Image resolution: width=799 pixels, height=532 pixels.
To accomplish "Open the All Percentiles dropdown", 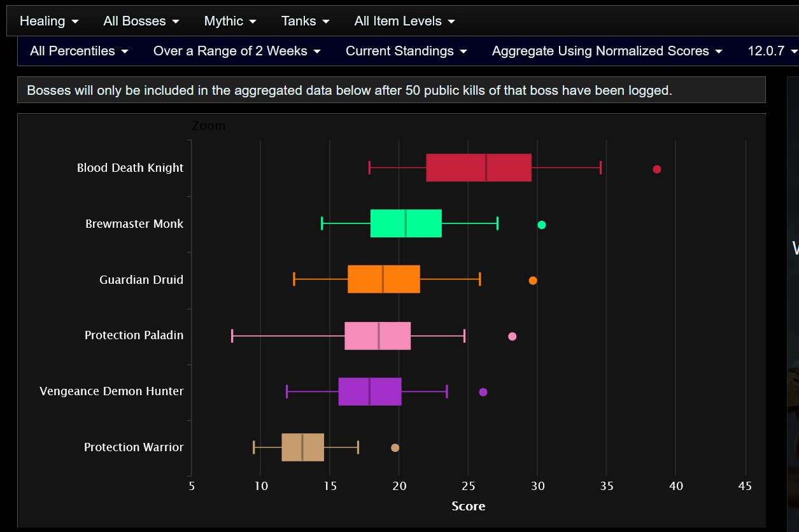I will pos(79,51).
